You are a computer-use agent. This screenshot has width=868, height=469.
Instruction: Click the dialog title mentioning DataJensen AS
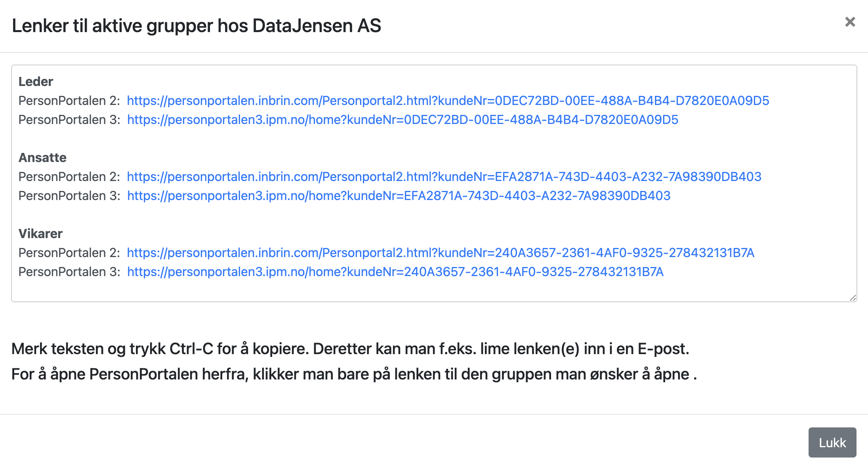[196, 26]
